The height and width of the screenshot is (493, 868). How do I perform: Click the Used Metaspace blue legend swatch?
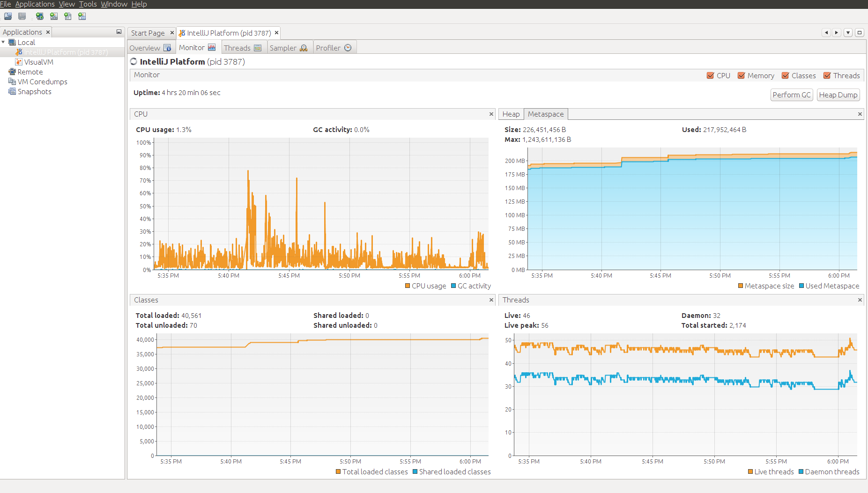801,286
